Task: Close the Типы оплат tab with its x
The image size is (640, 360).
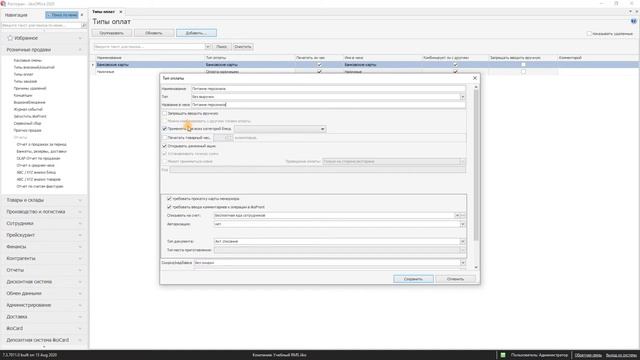Action: click(120, 12)
